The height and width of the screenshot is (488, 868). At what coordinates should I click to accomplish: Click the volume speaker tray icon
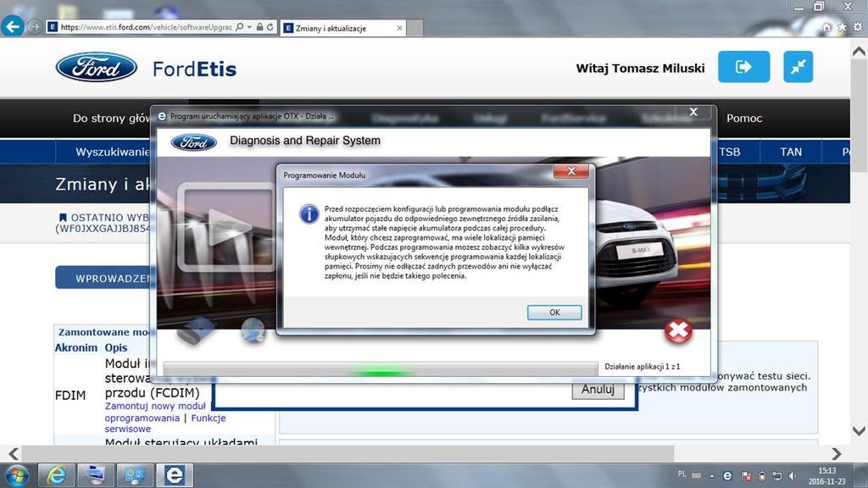tap(793, 476)
